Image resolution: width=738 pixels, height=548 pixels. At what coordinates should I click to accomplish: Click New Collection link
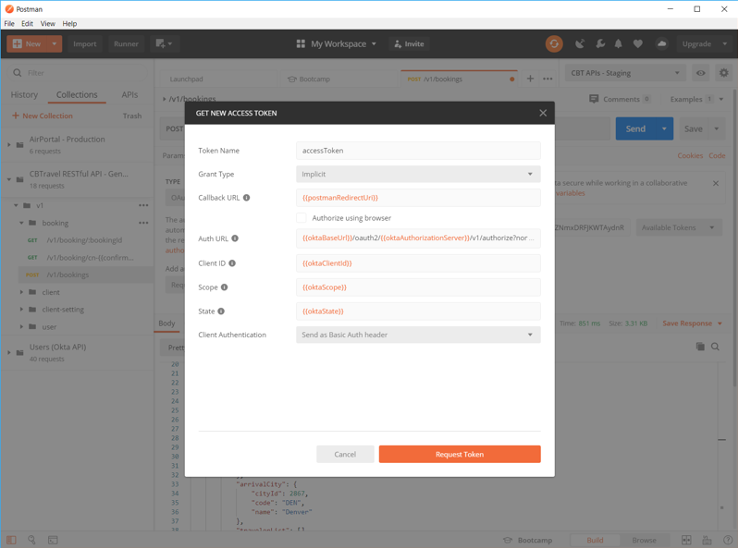(x=42, y=116)
